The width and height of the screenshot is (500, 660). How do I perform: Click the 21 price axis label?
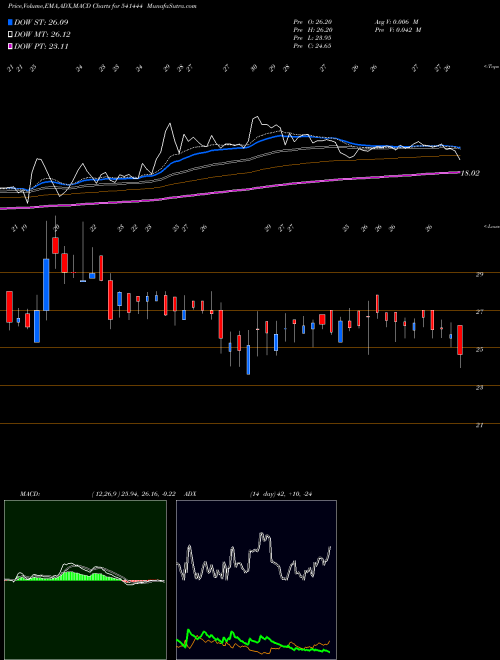pyautogui.click(x=479, y=425)
